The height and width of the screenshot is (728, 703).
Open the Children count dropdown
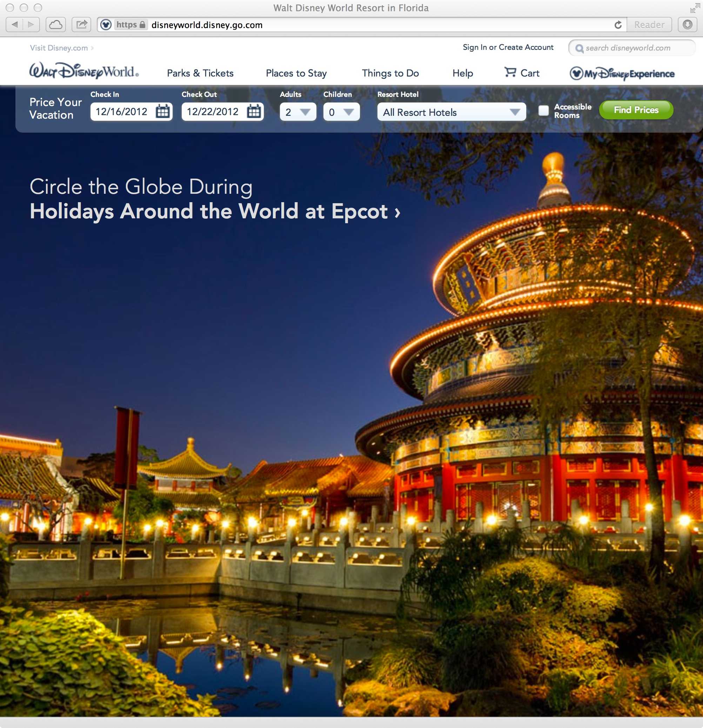click(x=341, y=112)
